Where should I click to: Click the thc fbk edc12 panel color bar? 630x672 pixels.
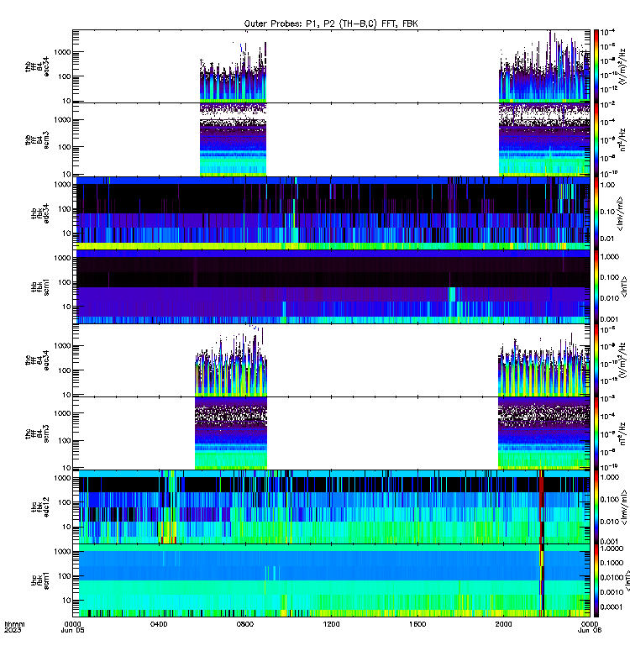pyautogui.click(x=596, y=507)
